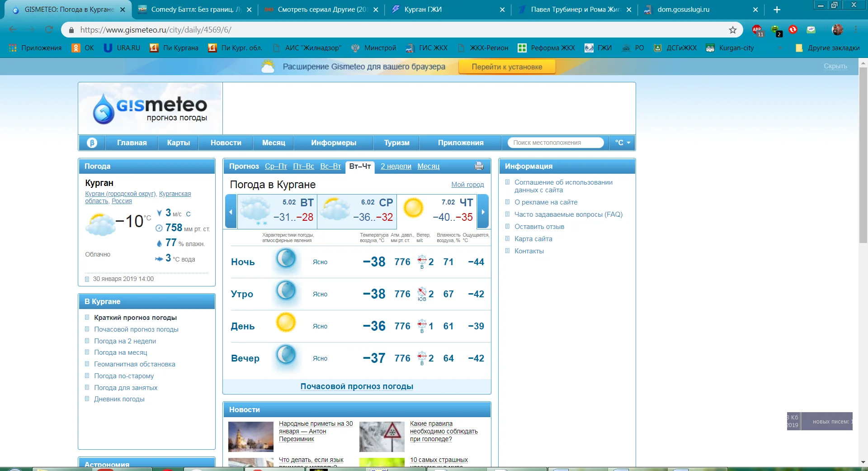Open the Почасовой прогноз погоды link
Image resolution: width=868 pixels, height=471 pixels.
pos(357,386)
